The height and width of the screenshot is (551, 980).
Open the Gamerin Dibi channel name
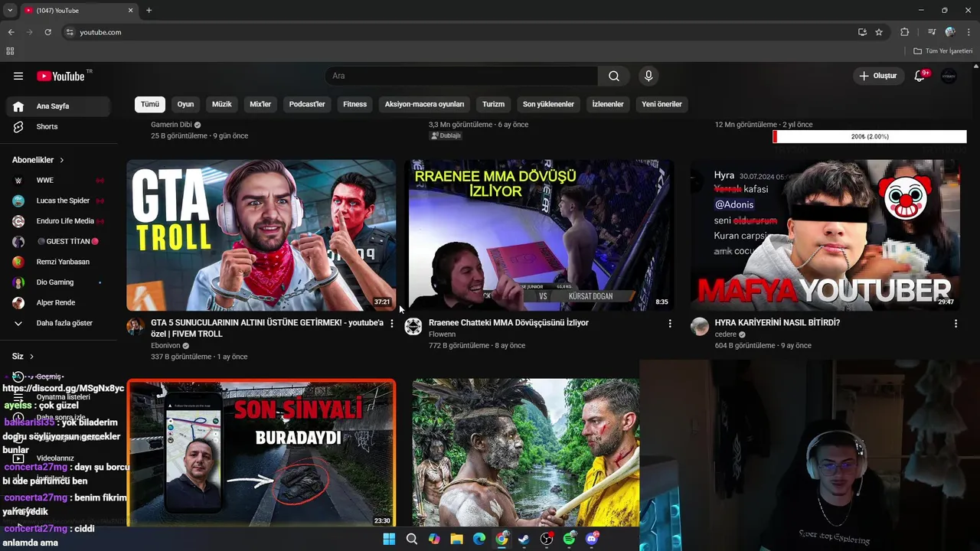pyautogui.click(x=171, y=125)
